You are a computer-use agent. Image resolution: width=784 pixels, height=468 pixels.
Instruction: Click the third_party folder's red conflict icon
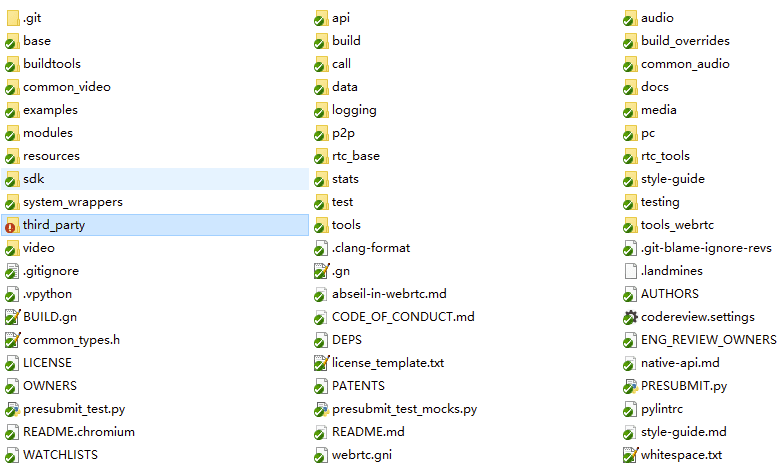click(x=12, y=225)
